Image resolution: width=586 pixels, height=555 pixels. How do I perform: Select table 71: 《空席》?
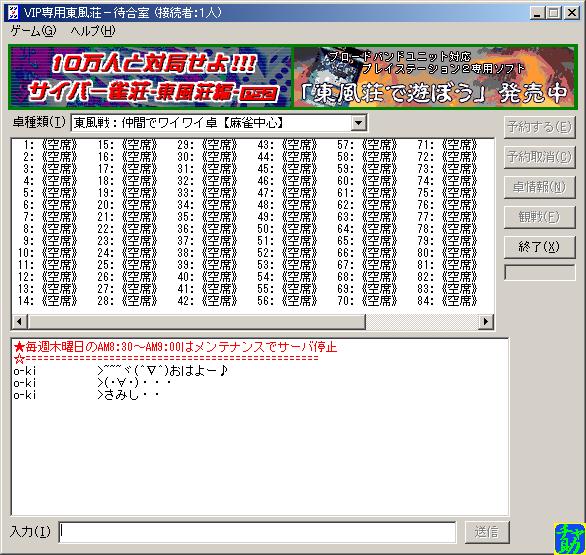tap(447, 145)
